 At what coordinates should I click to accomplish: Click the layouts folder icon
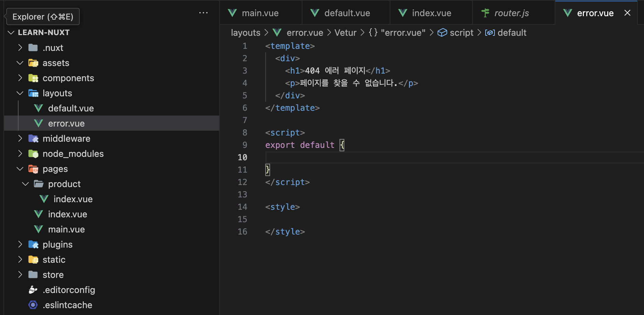coord(33,93)
